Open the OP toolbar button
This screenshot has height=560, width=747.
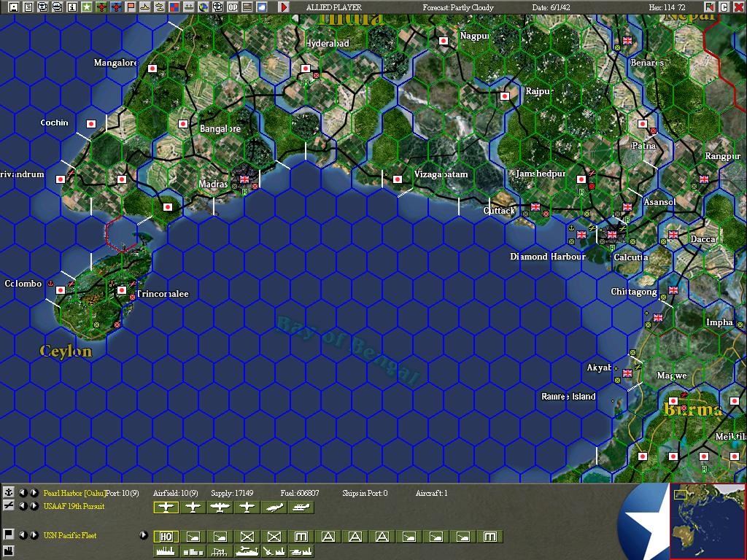point(233,7)
